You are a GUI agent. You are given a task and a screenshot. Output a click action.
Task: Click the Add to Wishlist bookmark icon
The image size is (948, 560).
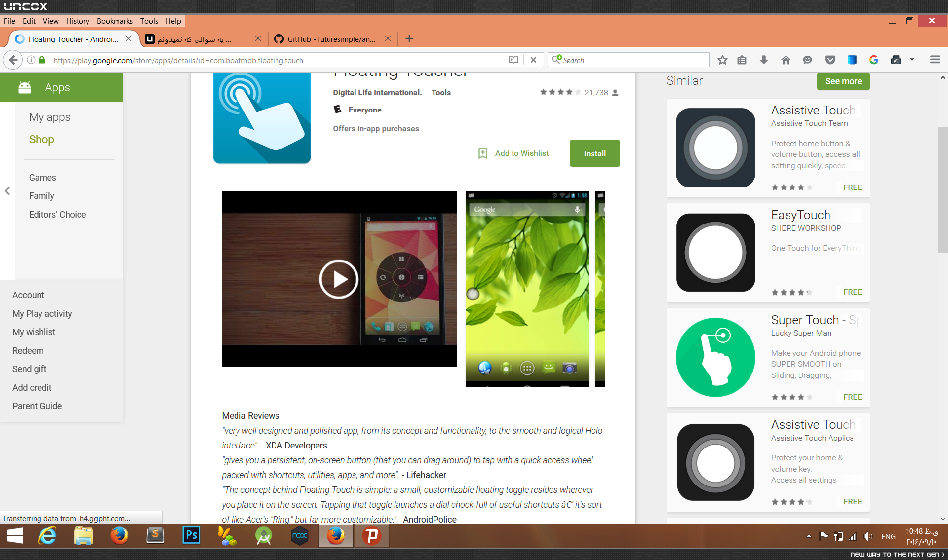pyautogui.click(x=483, y=153)
